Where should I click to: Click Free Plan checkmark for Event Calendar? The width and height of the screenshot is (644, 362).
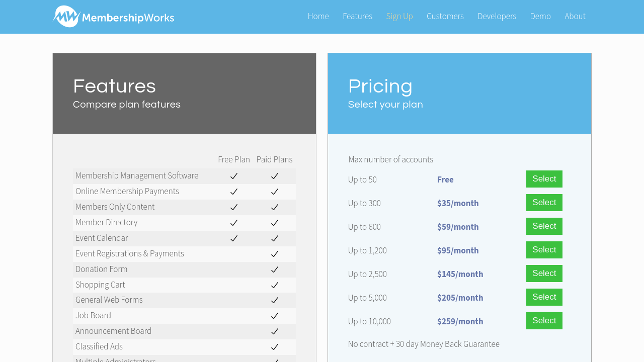pos(234,238)
